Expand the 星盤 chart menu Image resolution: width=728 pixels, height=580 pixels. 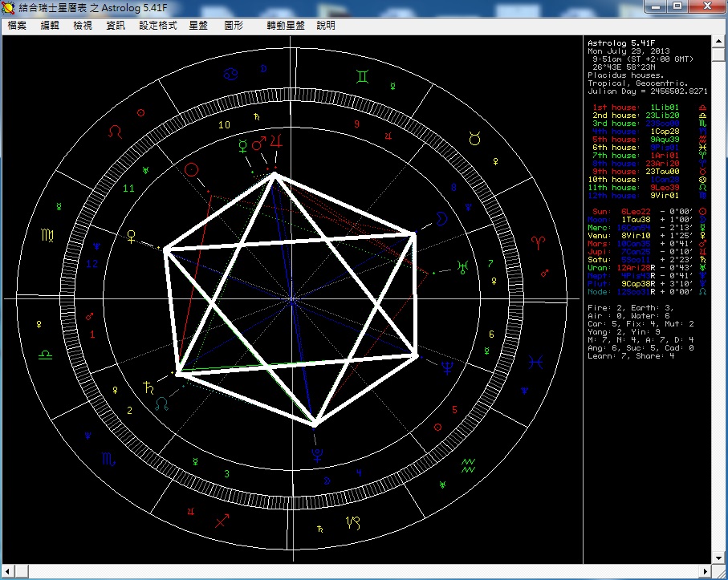pyautogui.click(x=198, y=25)
